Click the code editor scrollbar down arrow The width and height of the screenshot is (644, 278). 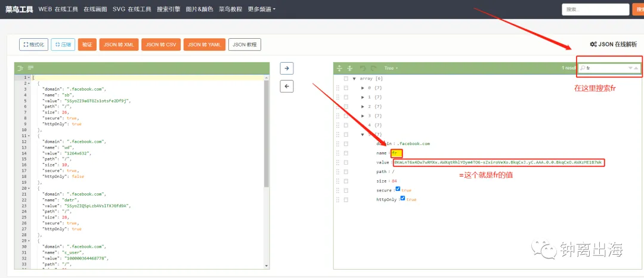[267, 266]
